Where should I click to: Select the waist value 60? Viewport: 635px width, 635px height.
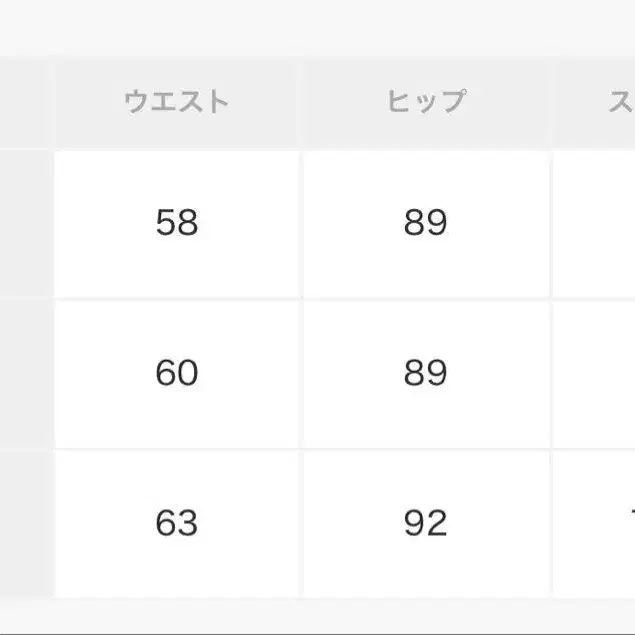(x=177, y=373)
